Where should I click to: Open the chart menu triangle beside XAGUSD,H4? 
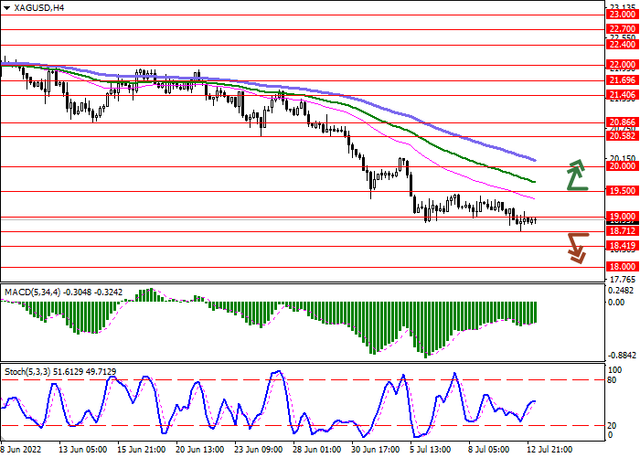[x=8, y=7]
